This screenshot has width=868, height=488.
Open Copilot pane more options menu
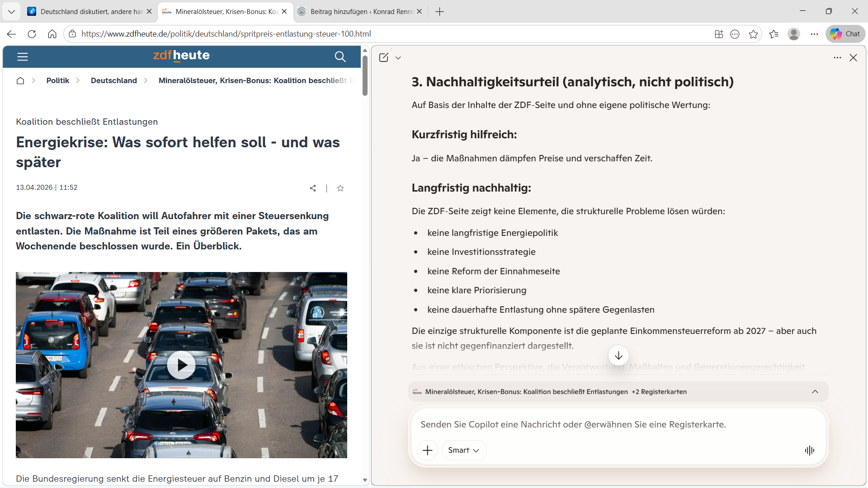(x=837, y=57)
